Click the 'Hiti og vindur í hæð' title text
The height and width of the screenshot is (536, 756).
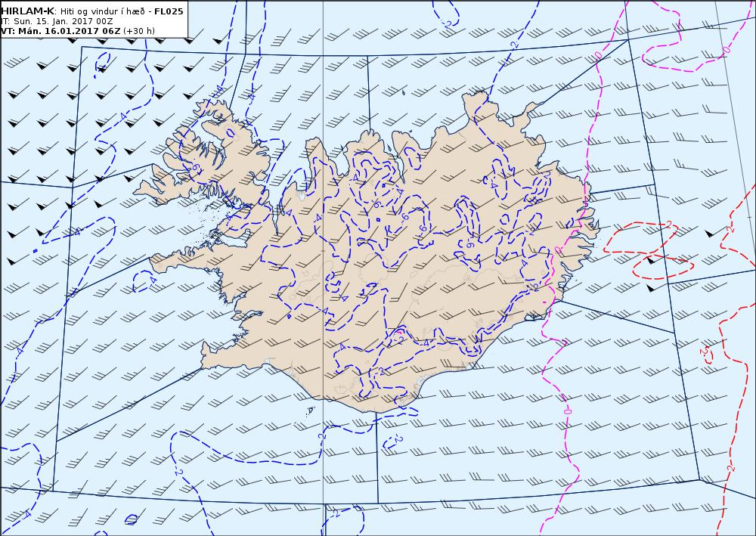tap(102, 11)
